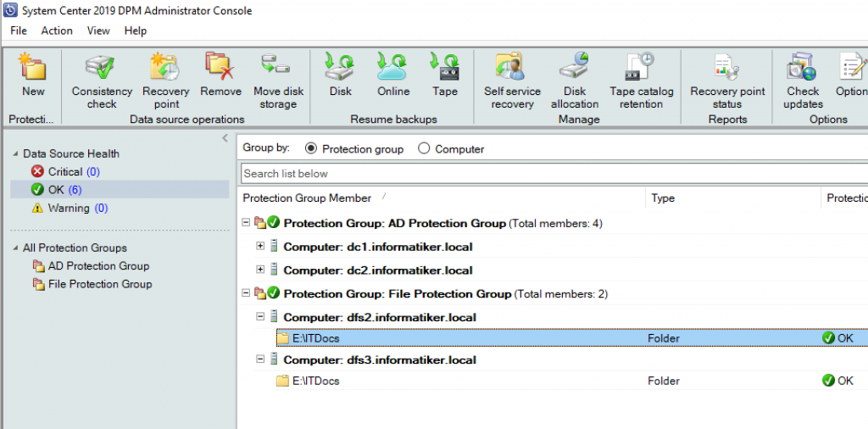Select Group by Computer radio

coord(424,149)
